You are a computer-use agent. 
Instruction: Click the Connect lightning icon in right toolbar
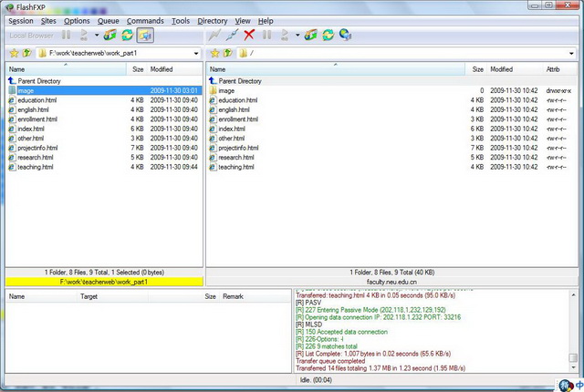click(214, 36)
